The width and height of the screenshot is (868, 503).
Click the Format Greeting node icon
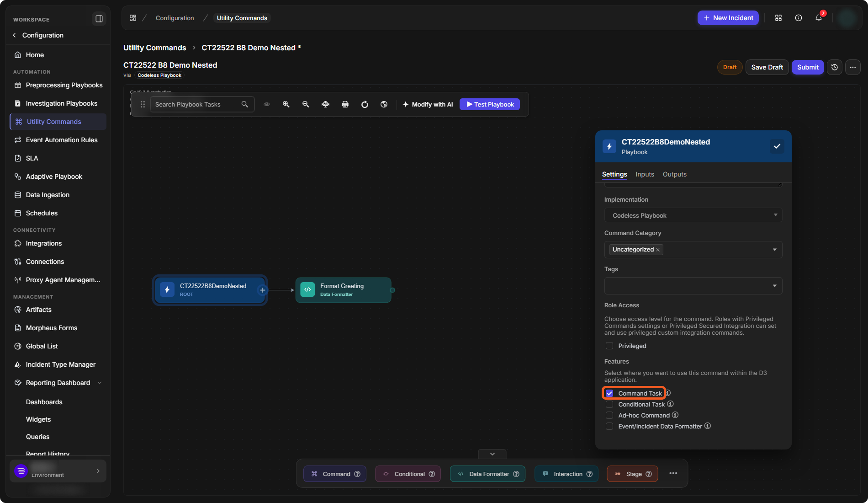307,289
